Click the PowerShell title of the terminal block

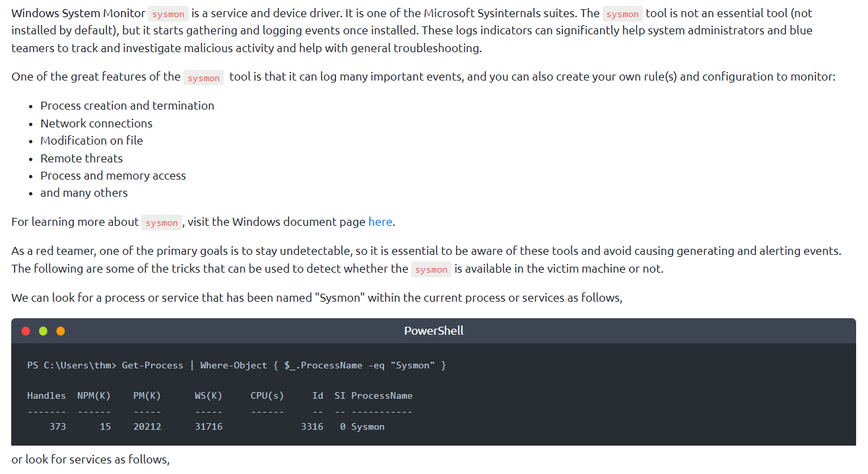(434, 331)
